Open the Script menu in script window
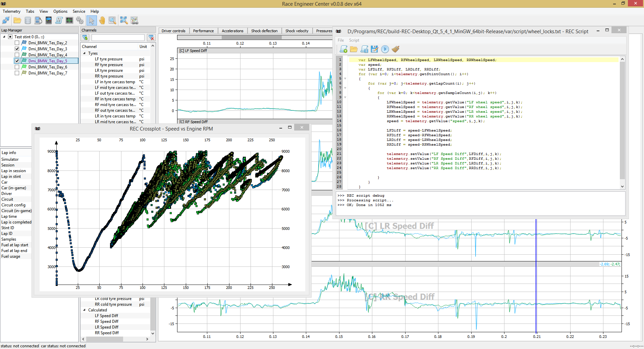Screen dimensions: 644x349 coord(354,40)
